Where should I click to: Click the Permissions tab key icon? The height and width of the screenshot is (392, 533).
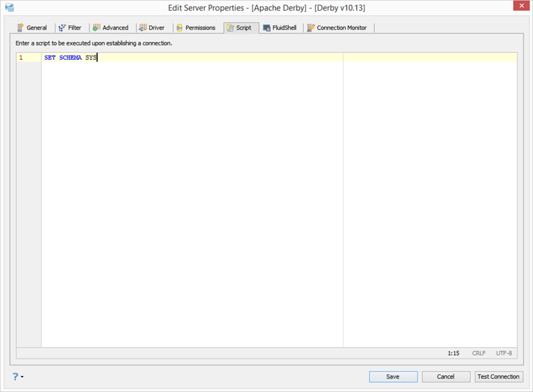pos(179,28)
